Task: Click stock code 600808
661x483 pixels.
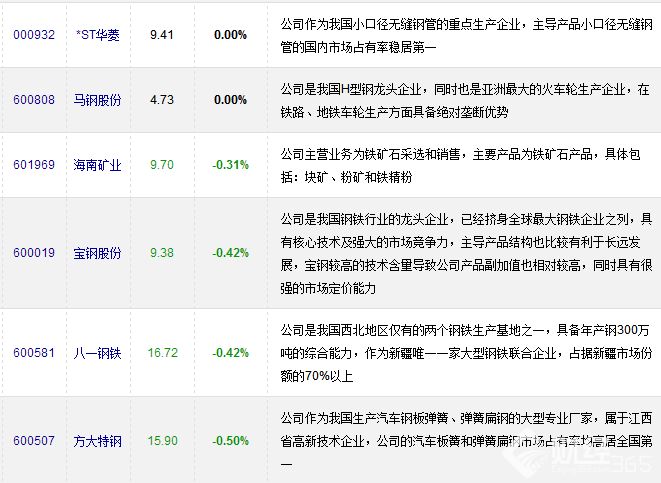Action: (x=34, y=100)
